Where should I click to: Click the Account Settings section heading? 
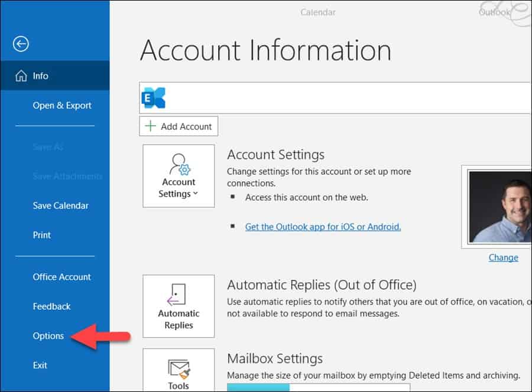pos(276,155)
